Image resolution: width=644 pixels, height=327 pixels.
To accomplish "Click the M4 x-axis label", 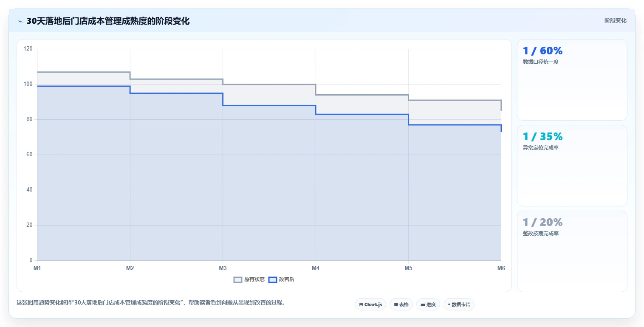I will [x=316, y=268].
